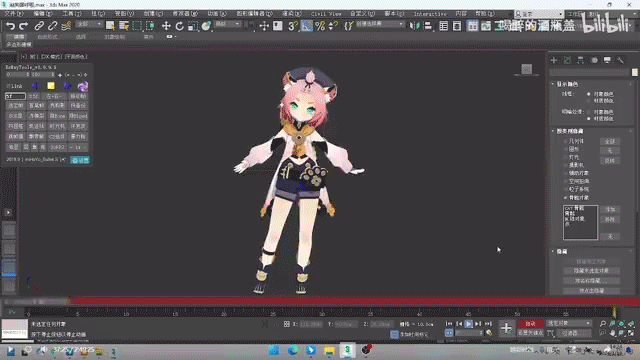Open the Scene Explorer toggle
The width and height of the screenshot is (640, 360).
click(444, 26)
